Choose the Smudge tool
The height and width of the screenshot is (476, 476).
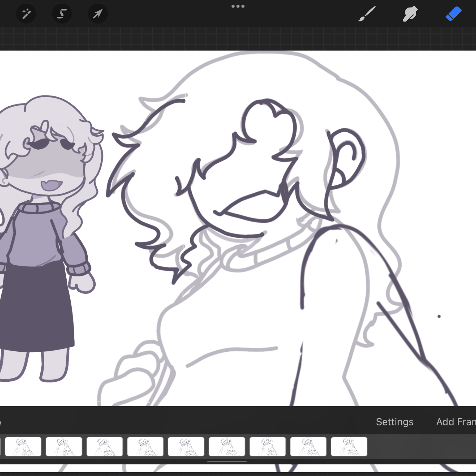point(410,14)
